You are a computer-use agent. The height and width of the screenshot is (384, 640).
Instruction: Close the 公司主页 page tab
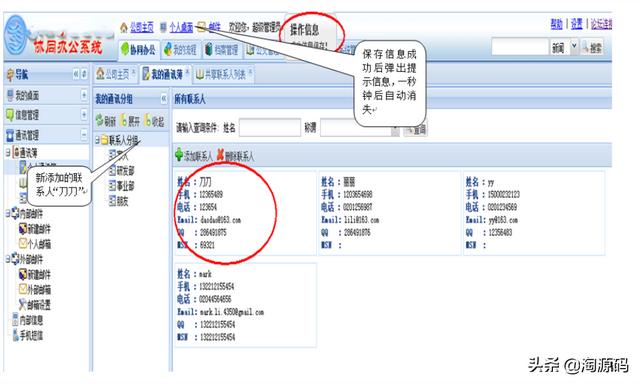(133, 71)
